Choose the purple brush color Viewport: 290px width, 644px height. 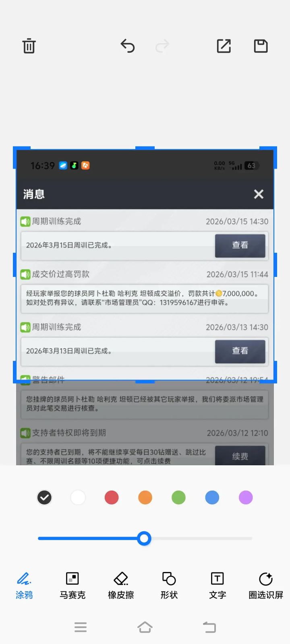246,497
